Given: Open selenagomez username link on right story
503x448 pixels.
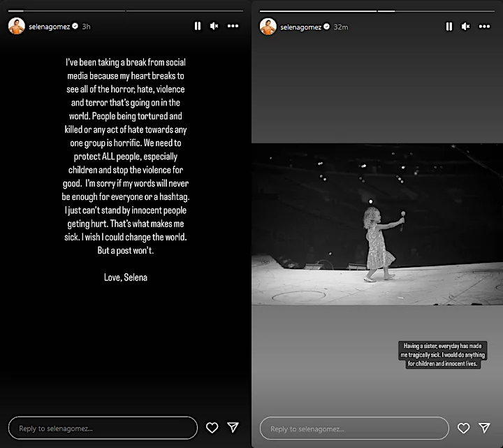Looking at the screenshot, I should [x=301, y=27].
